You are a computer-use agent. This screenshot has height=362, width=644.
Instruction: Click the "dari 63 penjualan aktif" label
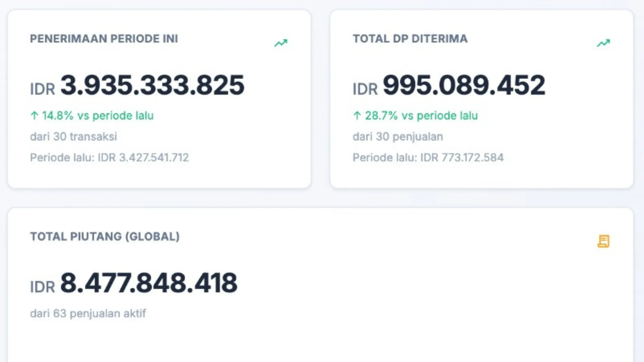88,313
